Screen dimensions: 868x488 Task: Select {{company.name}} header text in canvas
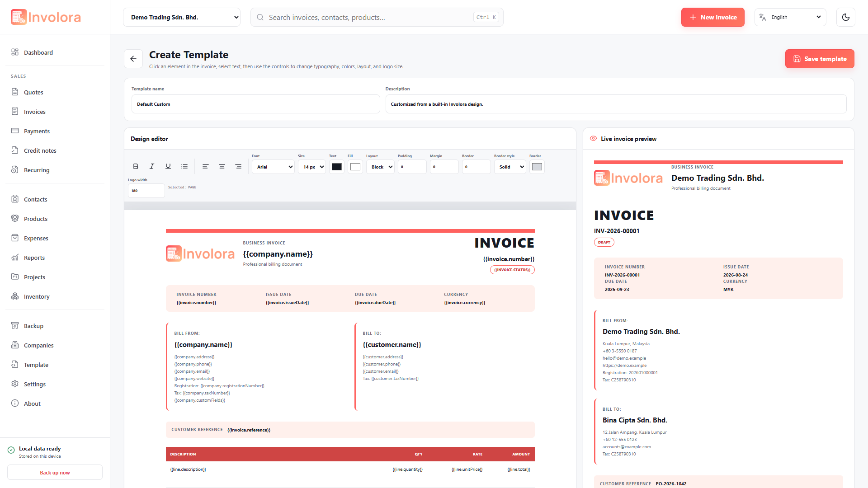[278, 254]
